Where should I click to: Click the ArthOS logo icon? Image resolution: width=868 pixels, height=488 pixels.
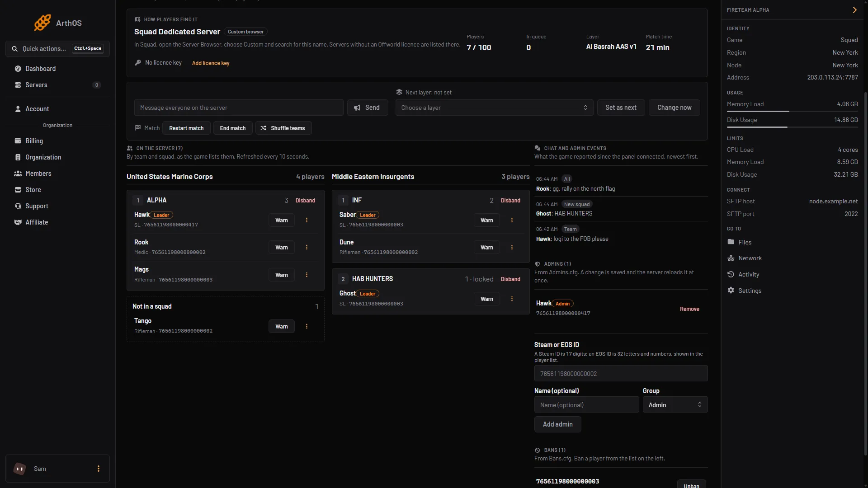(x=42, y=23)
